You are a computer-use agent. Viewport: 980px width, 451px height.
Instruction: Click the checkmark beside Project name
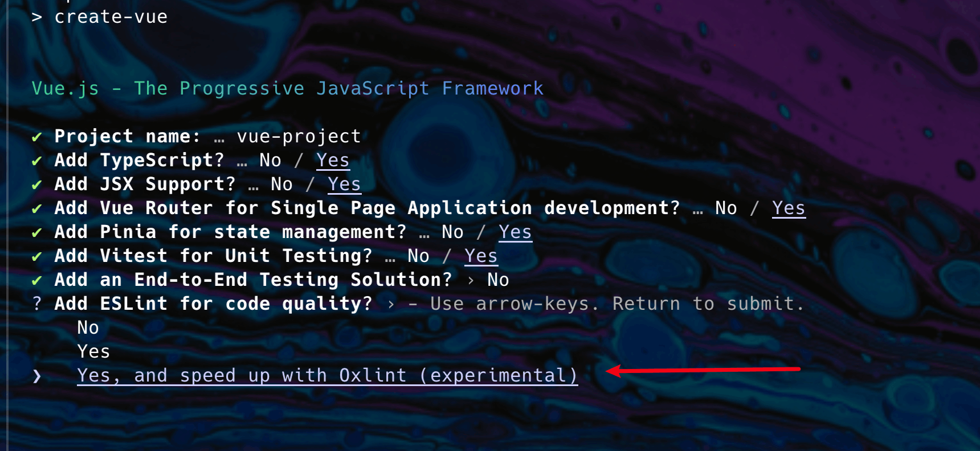pyautogui.click(x=37, y=137)
